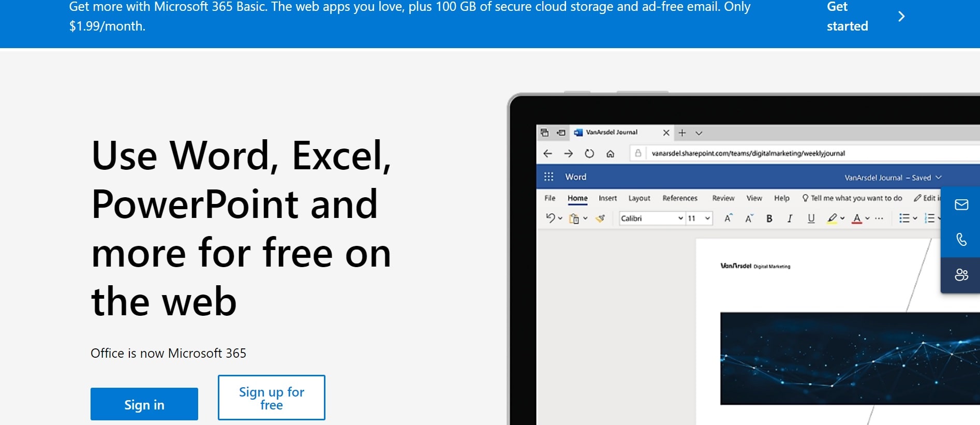Click the Office is now Microsoft 365 text
Screen dimensions: 980x425
(x=168, y=353)
